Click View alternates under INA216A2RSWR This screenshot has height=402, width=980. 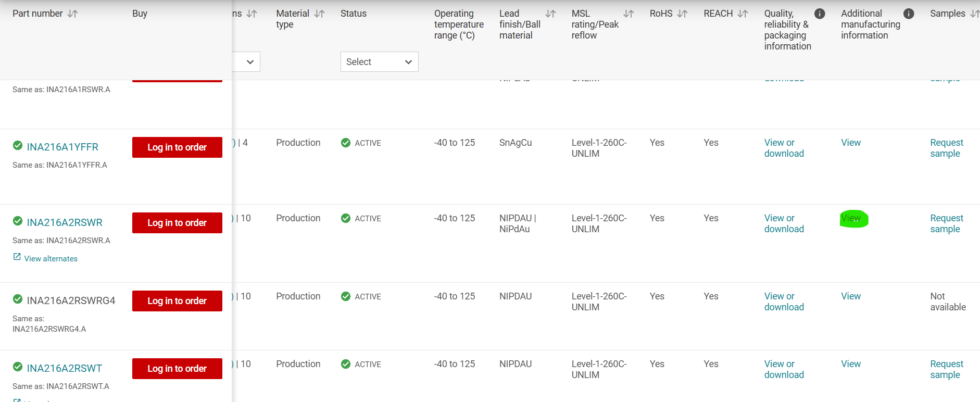51,259
